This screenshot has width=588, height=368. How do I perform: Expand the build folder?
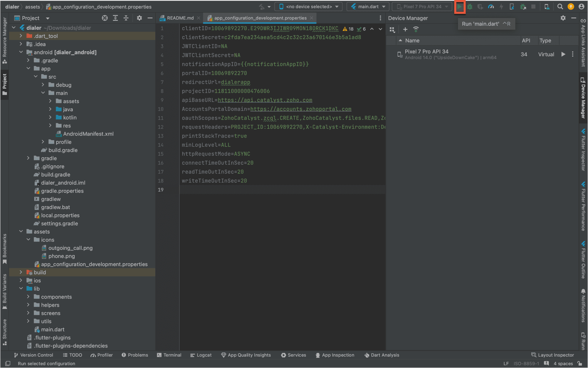point(21,272)
